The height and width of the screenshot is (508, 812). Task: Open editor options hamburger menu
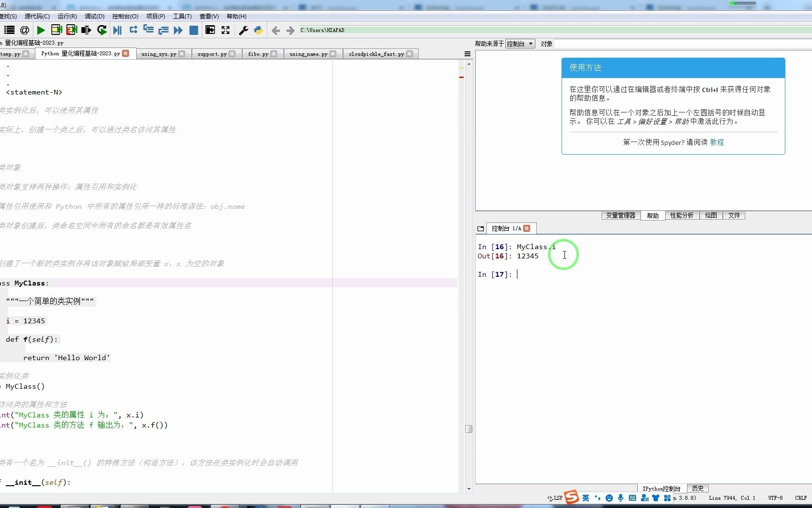point(468,54)
